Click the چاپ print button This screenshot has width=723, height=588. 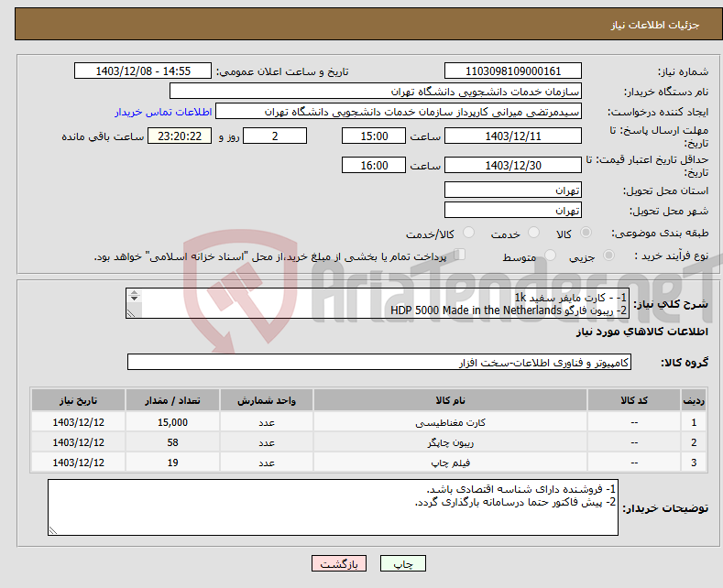click(403, 563)
